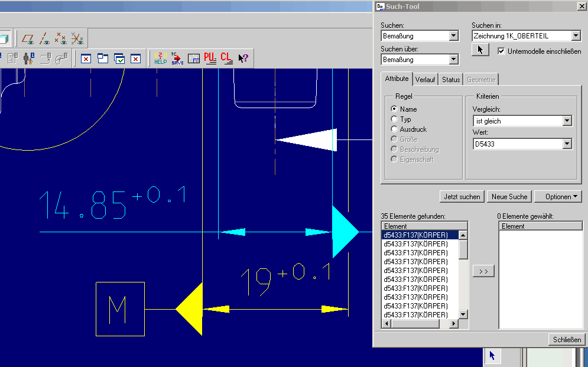Click the found list horizontal scrollbar thumb
The width and height of the screenshot is (588, 367).
(x=415, y=323)
